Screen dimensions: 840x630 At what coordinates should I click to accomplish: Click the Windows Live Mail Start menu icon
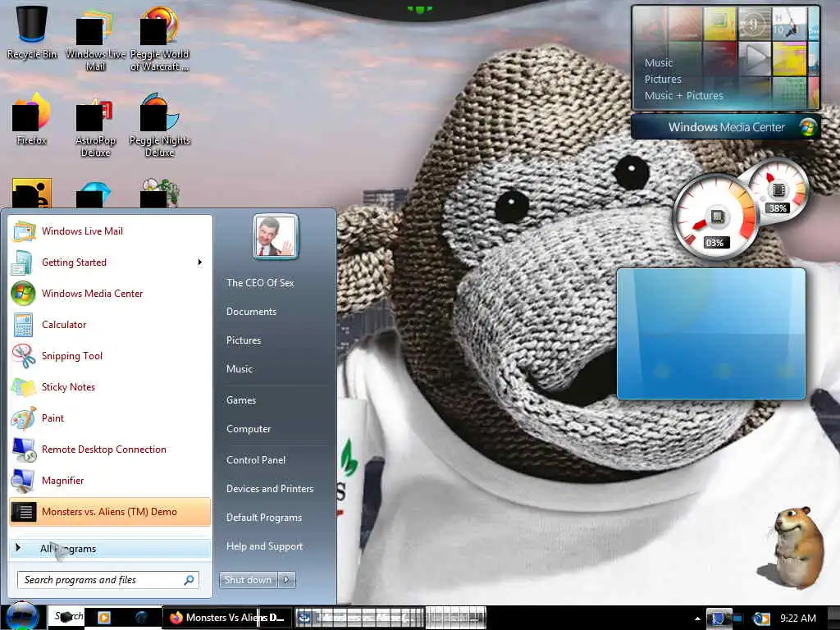pos(24,231)
